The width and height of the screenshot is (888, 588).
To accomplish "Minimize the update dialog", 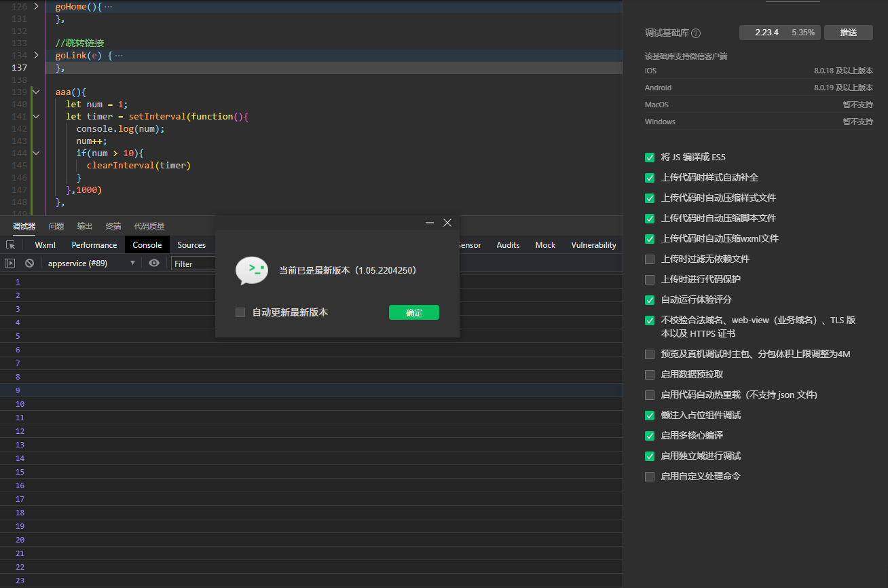I will (430, 223).
